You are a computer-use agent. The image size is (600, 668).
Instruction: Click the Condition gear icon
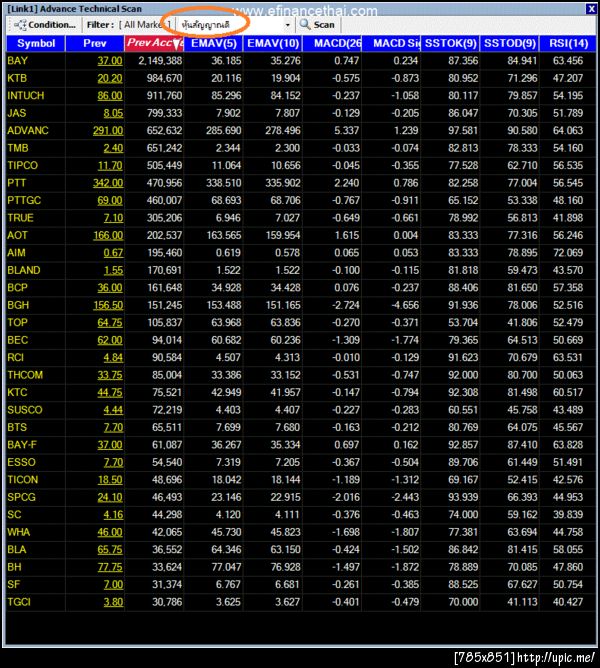pyautogui.click(x=20, y=25)
